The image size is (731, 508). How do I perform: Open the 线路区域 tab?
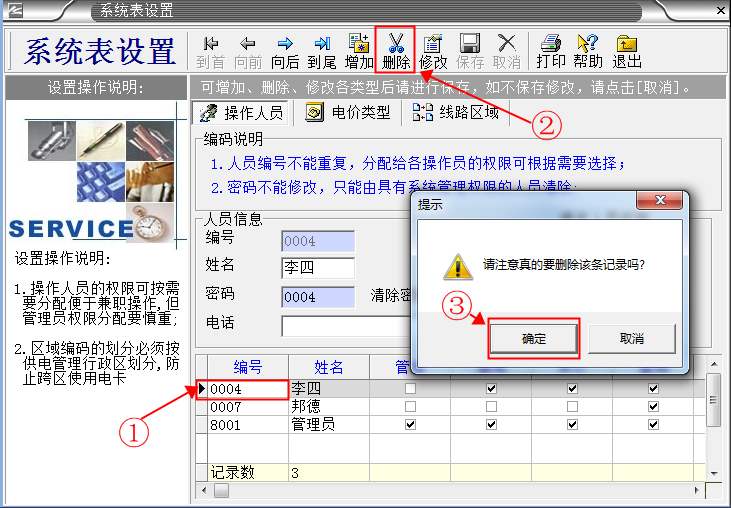coord(457,113)
